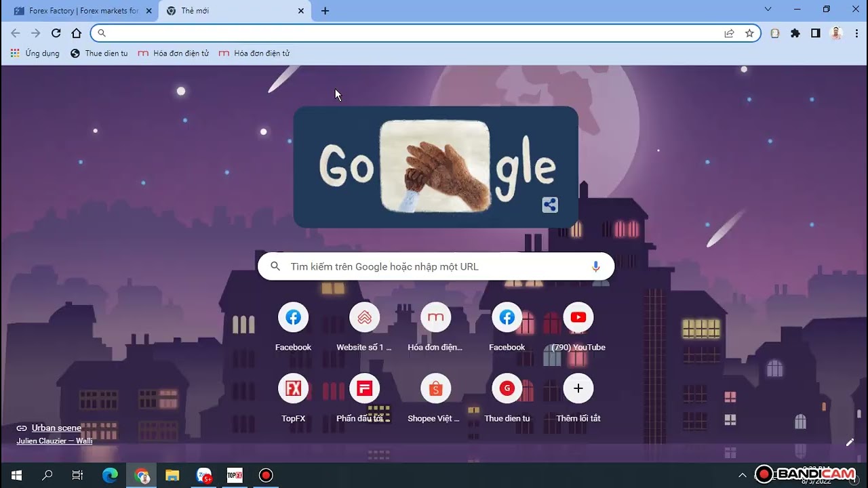
Task: Go back using the browser back arrow
Action: click(16, 33)
